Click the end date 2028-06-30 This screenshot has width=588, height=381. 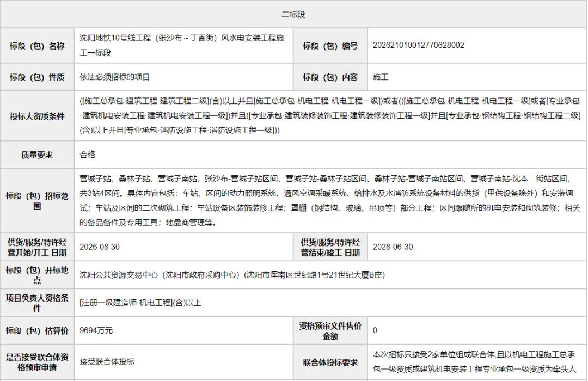tap(393, 247)
